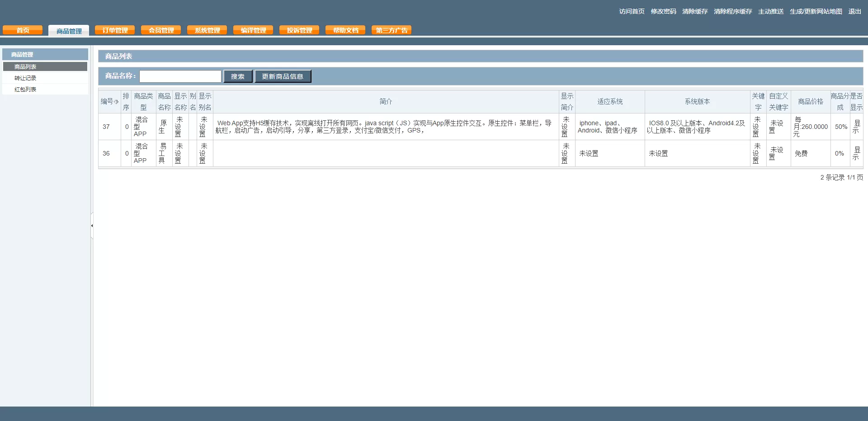Focus the 商品名称 search input field
The height and width of the screenshot is (421, 868).
coord(180,76)
